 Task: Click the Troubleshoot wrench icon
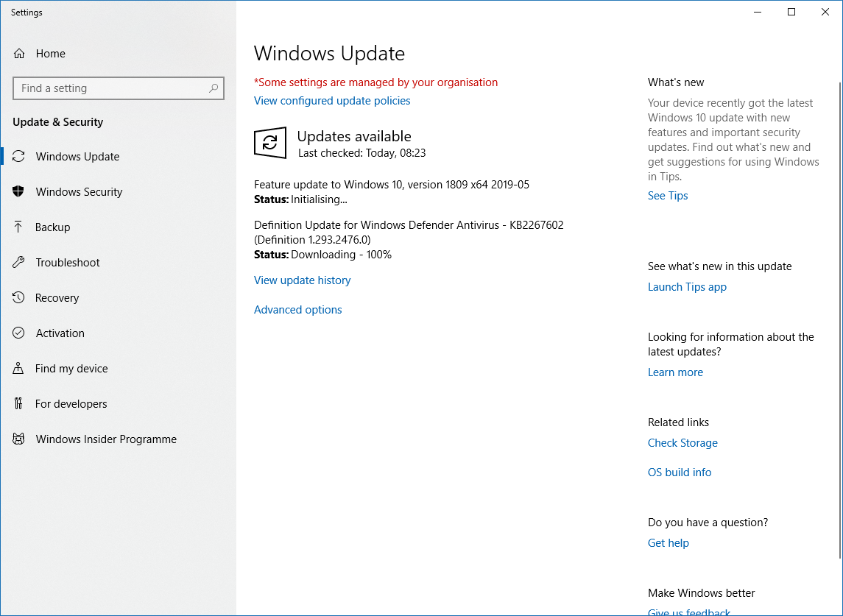coord(18,262)
